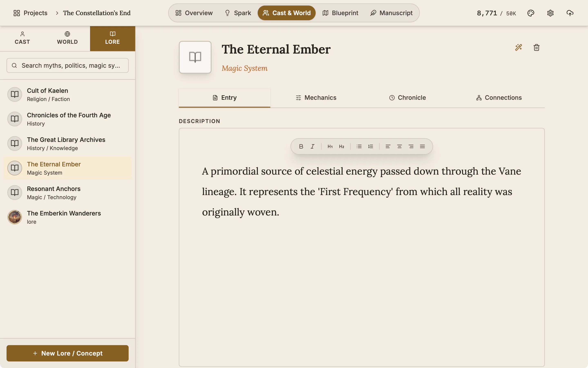Click the entry's book cover thumbnail
Screen dimensions: 588x368
point(195,57)
